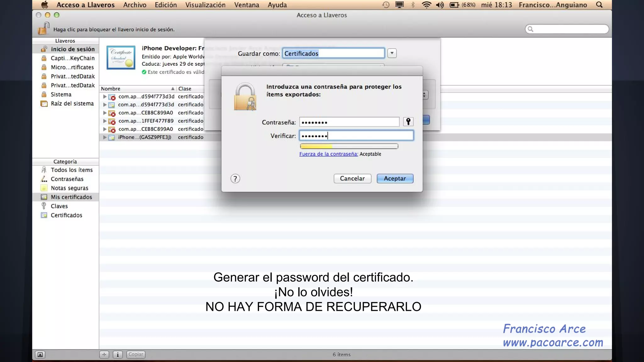This screenshot has height=362, width=644.
Task: Open the Archivo menu
Action: pos(135,5)
